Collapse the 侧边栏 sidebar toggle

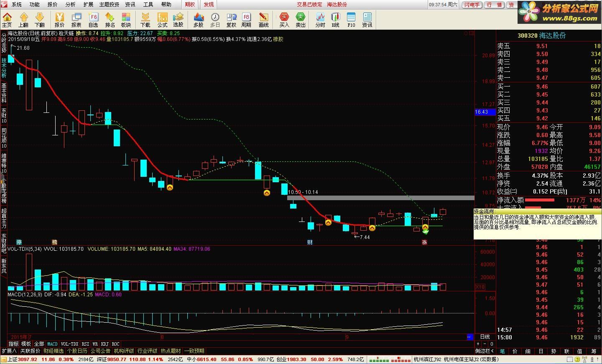pos(485,351)
